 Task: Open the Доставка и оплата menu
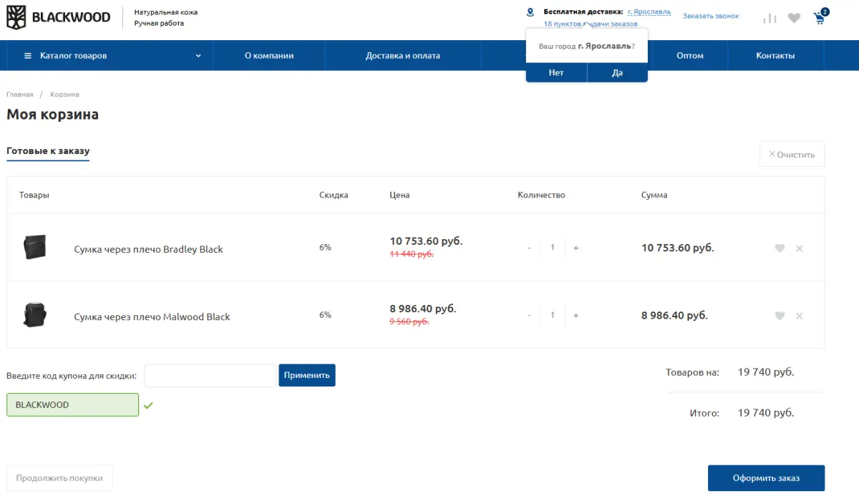coord(403,56)
